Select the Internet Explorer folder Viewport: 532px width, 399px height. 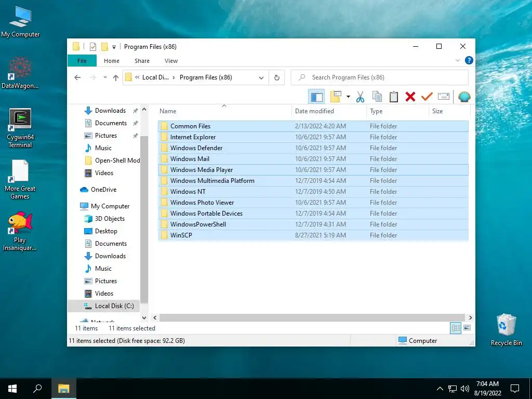[313, 137]
